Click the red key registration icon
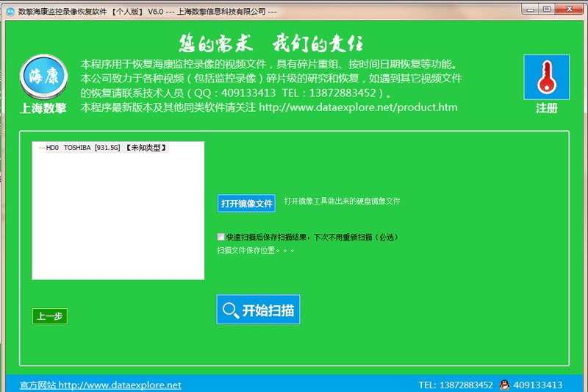Screen dimensions: 588x392 (x=546, y=77)
